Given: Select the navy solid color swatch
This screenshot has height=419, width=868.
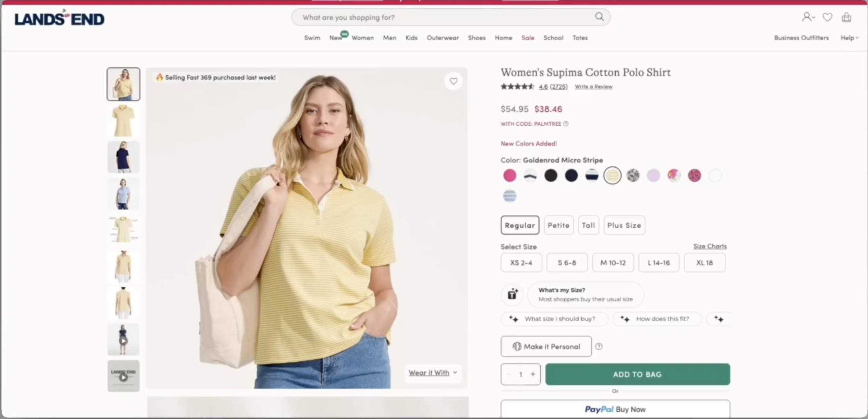Looking at the screenshot, I should 571,175.
